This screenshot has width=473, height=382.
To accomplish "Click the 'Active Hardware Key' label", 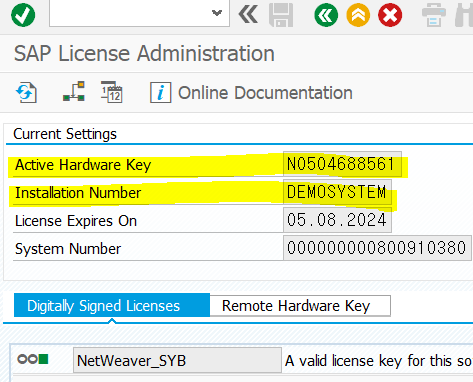I will click(x=83, y=165).
